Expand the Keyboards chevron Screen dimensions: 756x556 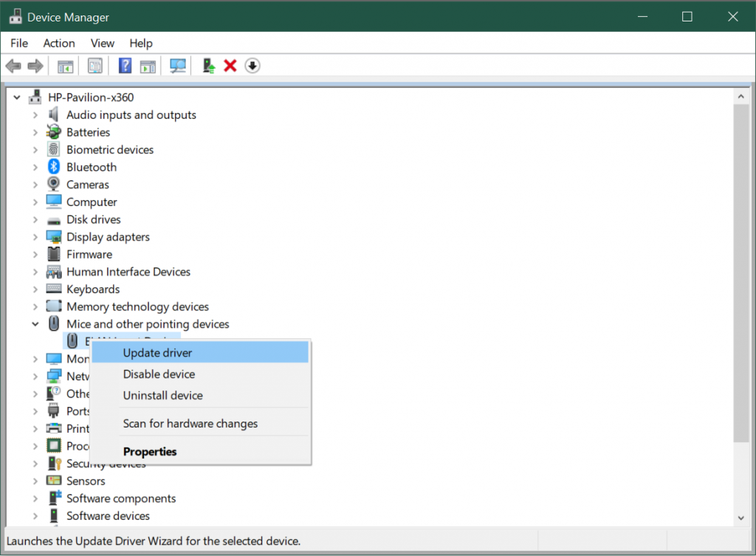pos(35,289)
